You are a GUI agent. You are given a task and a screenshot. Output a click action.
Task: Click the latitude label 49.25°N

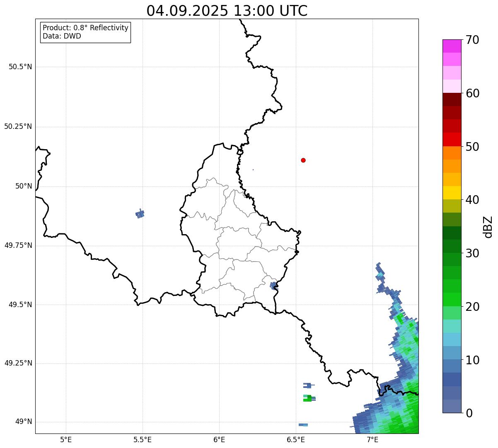(18, 363)
